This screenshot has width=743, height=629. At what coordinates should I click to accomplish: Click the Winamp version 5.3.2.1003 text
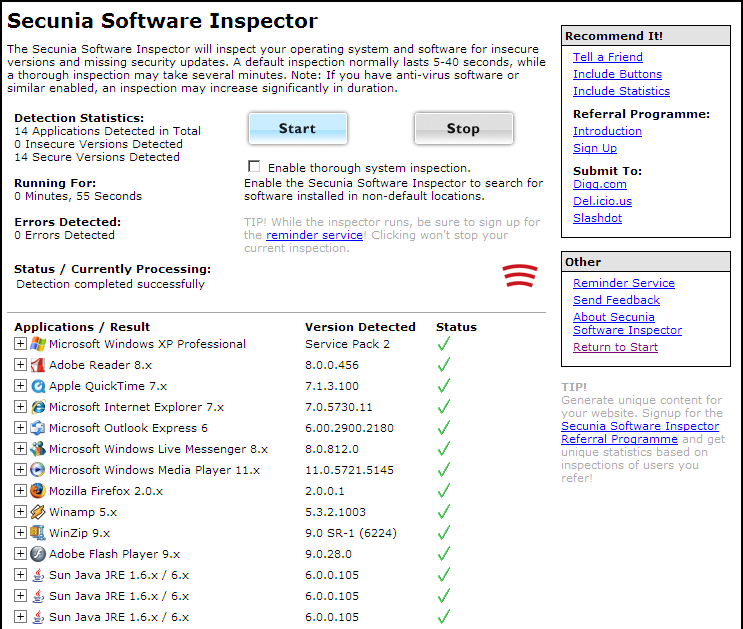coord(335,512)
